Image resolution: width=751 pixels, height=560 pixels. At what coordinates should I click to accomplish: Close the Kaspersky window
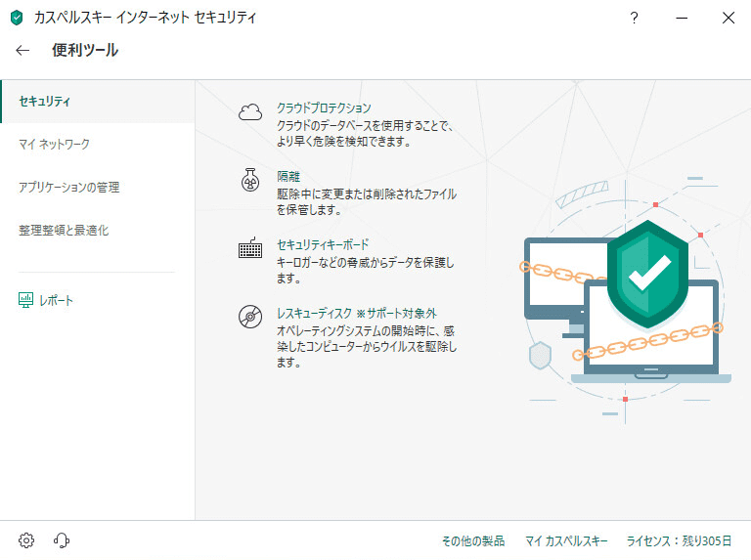pos(729,19)
